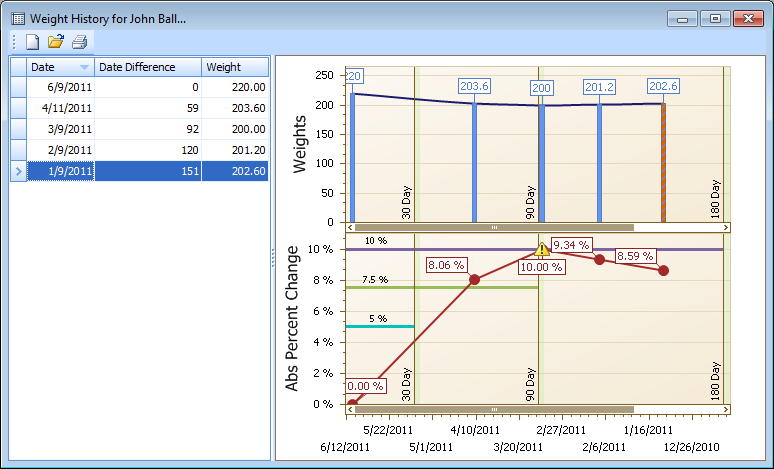Click the 201.2 label on the weights chart
774x469 pixels.
[x=599, y=87]
